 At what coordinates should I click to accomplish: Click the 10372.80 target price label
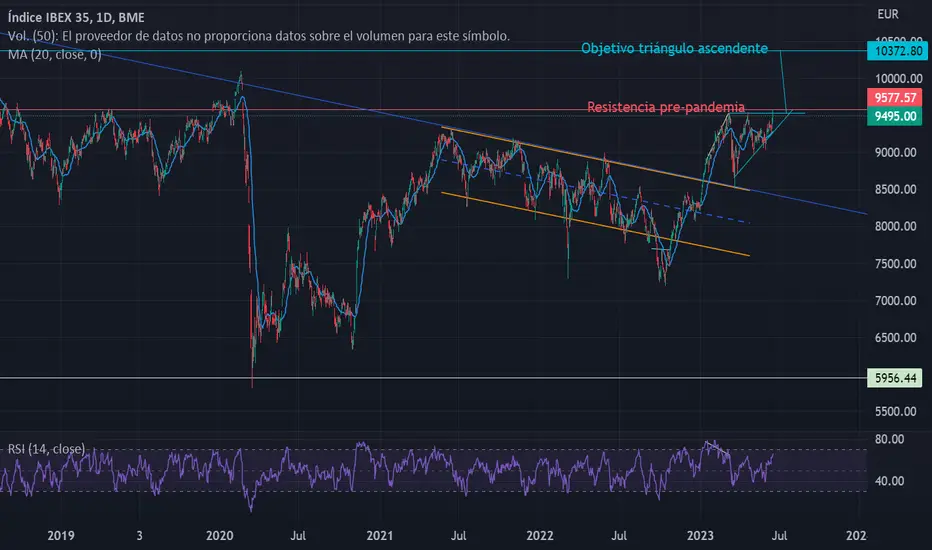[897, 51]
